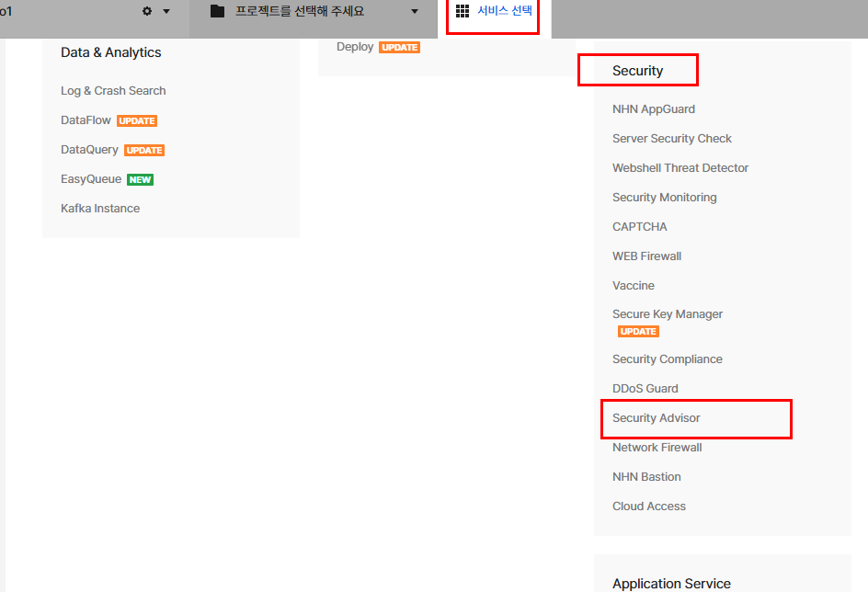This screenshot has width=868, height=592.
Task: Open Security Monitoring service
Action: (664, 198)
